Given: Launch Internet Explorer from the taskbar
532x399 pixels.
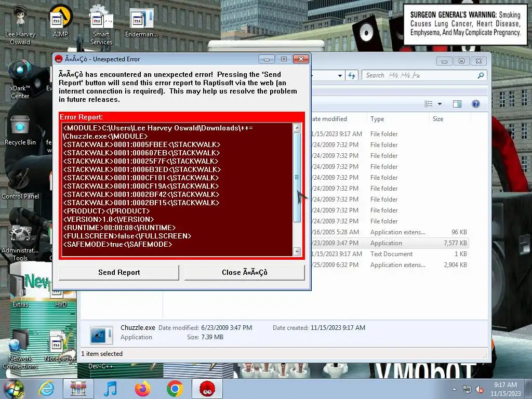Looking at the screenshot, I should click(x=46, y=389).
